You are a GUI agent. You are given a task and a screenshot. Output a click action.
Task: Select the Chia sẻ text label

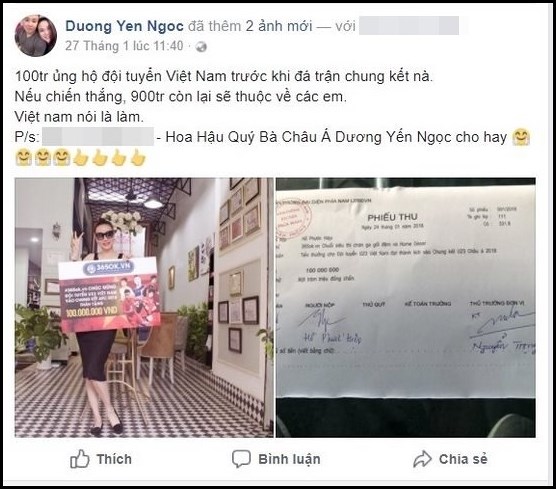pos(463,459)
